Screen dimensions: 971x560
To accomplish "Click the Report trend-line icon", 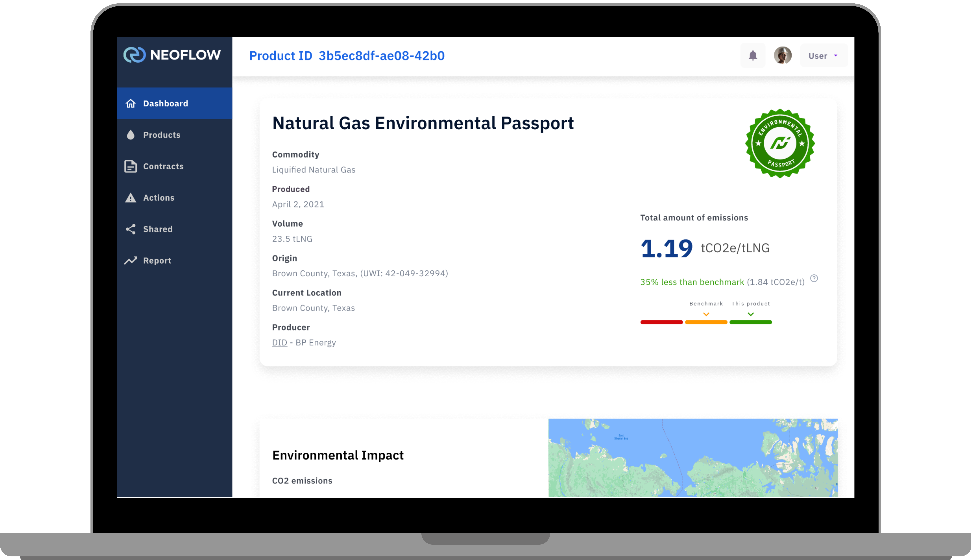I will [x=131, y=260].
